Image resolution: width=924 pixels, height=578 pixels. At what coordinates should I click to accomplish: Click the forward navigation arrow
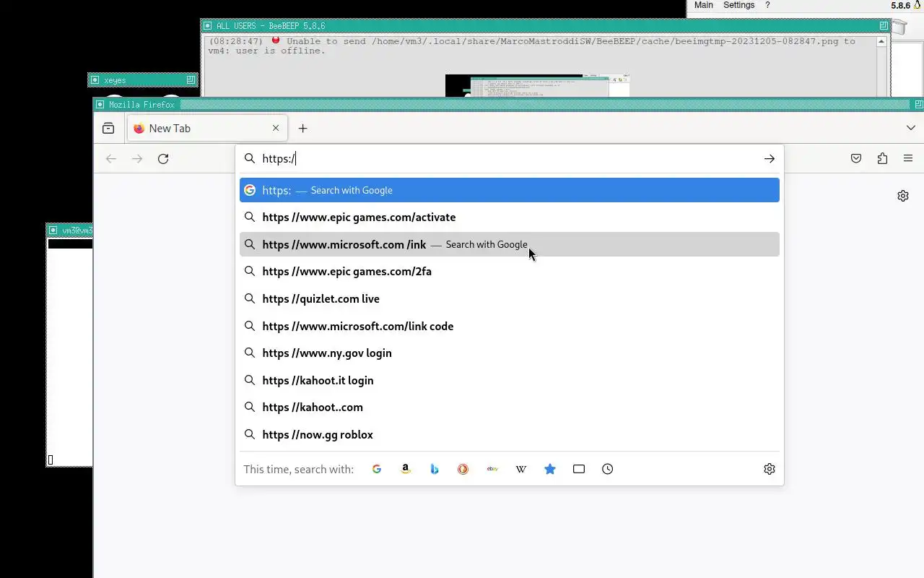(137, 159)
